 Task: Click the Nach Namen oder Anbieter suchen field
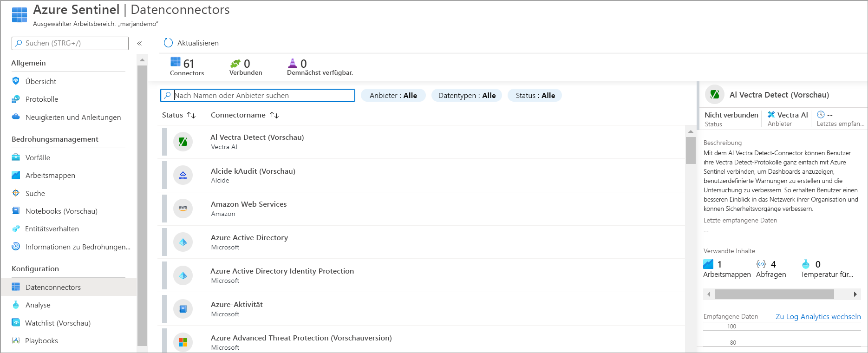click(258, 95)
